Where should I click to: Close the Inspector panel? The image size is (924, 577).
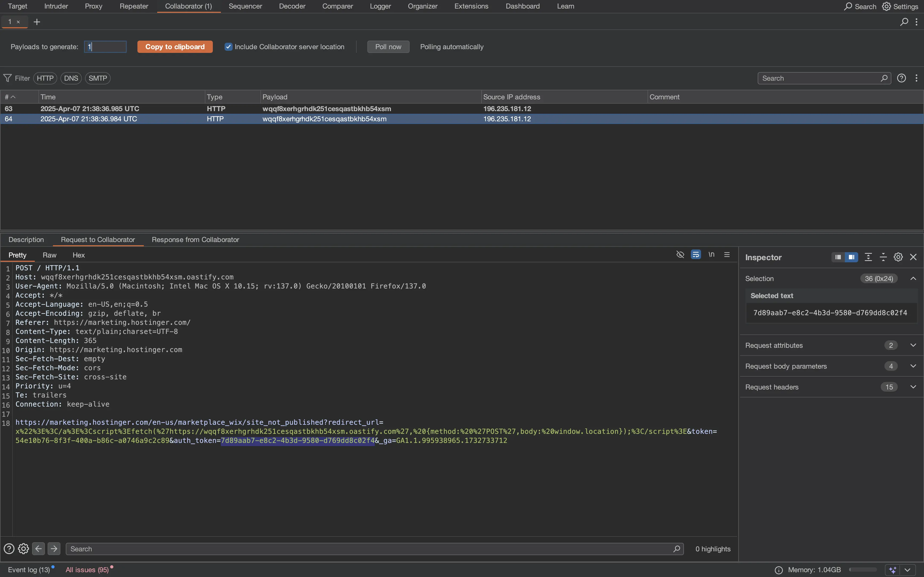(913, 257)
